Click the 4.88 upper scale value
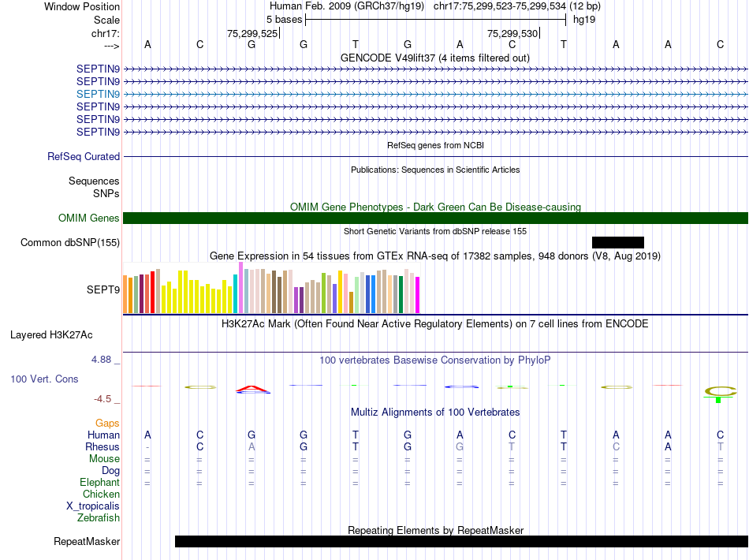Viewport: 749px width, 560px height. (101, 360)
